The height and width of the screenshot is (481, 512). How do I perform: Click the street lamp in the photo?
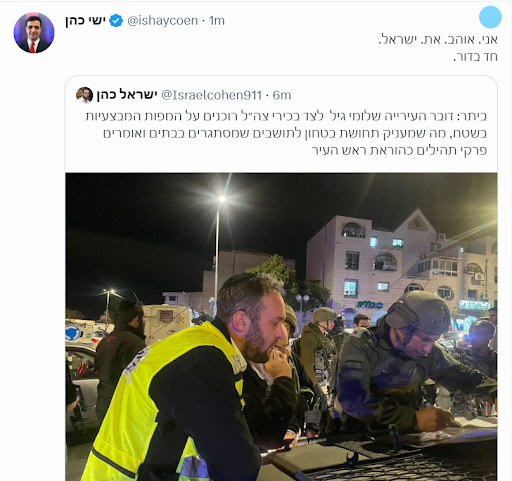click(x=218, y=253)
